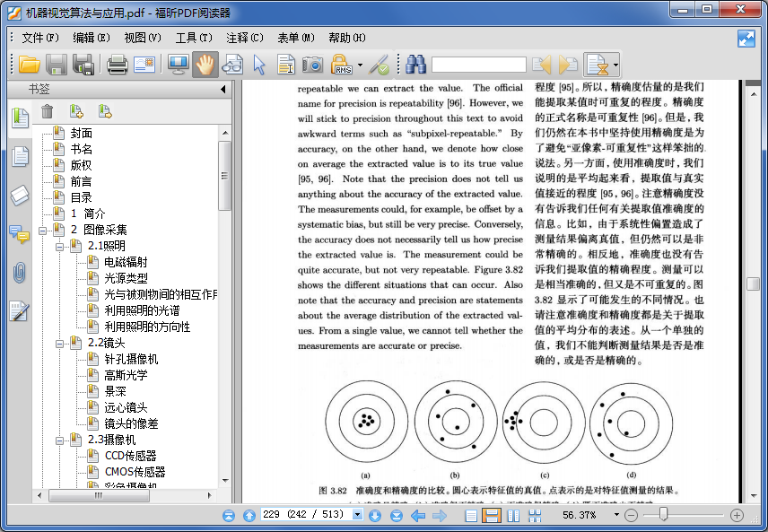Open the 视图(V) menu

coord(143,39)
